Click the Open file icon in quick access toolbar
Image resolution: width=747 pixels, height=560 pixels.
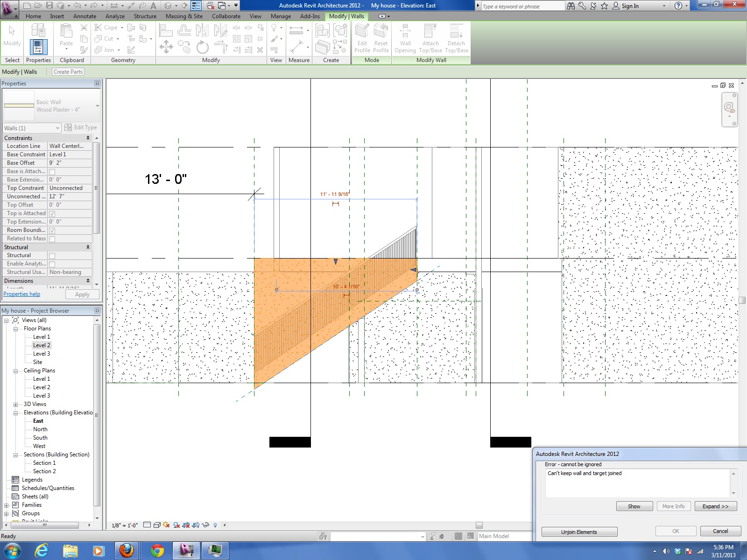click(39, 6)
